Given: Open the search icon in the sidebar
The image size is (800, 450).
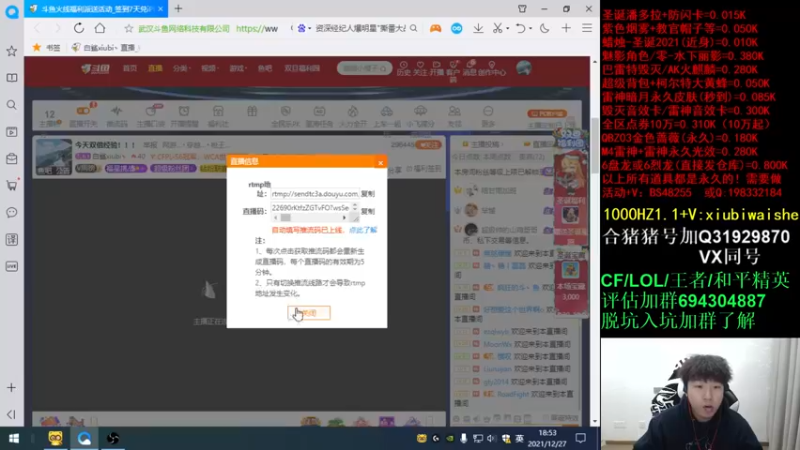Looking at the screenshot, I should point(11,105).
